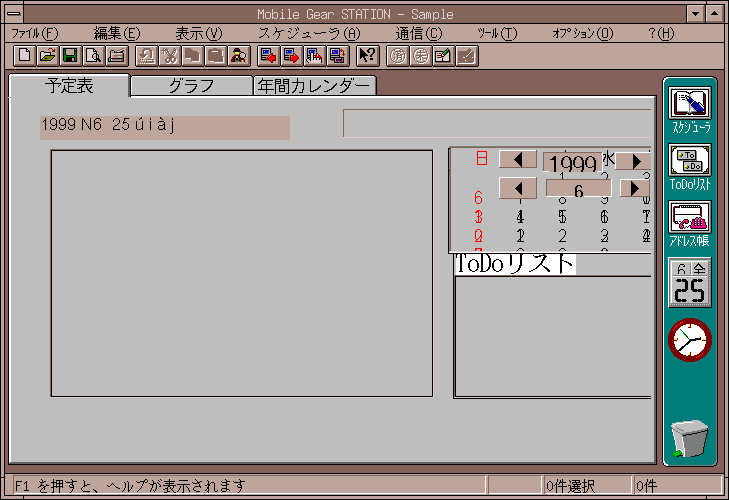Go to previous year with left arrow
The width and height of the screenshot is (729, 500).
(x=518, y=160)
